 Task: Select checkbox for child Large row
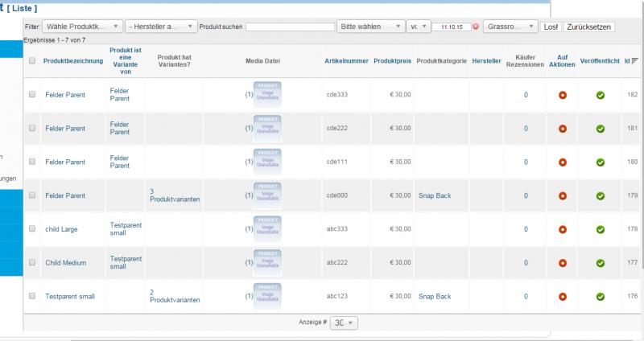[x=32, y=229]
